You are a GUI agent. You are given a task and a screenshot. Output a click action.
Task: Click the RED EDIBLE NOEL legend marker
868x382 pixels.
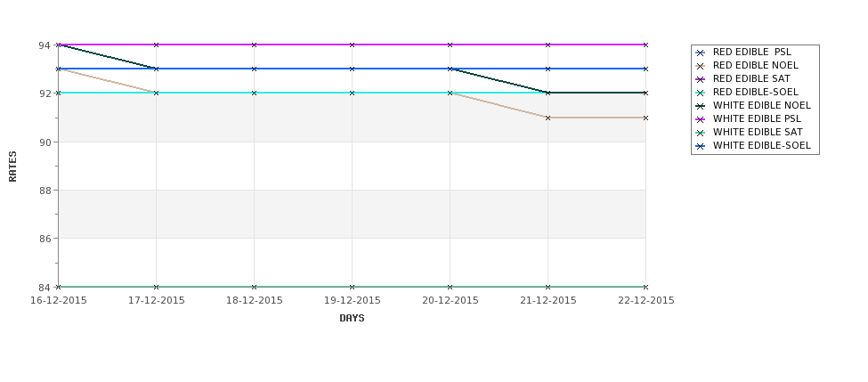701,66
